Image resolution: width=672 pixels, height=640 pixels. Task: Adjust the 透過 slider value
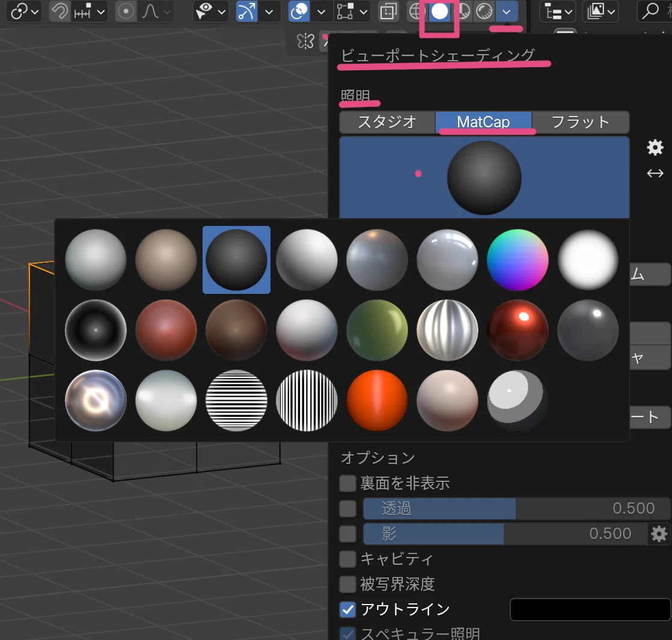point(517,508)
